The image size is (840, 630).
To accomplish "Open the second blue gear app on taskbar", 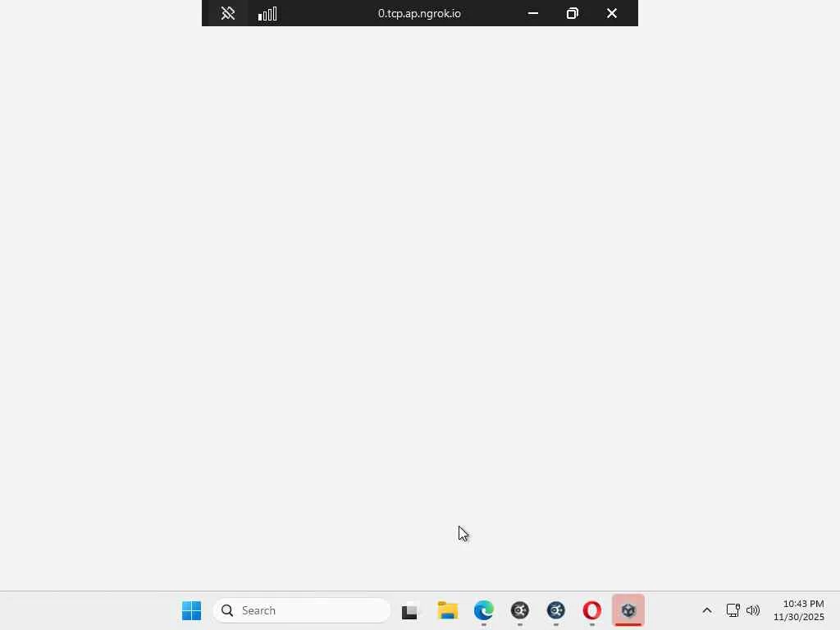I will click(556, 610).
